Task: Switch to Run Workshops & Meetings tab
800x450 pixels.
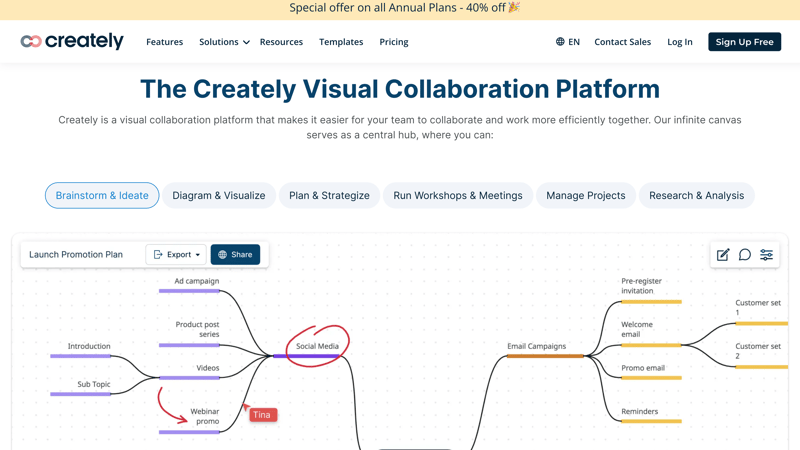Action: (x=458, y=195)
